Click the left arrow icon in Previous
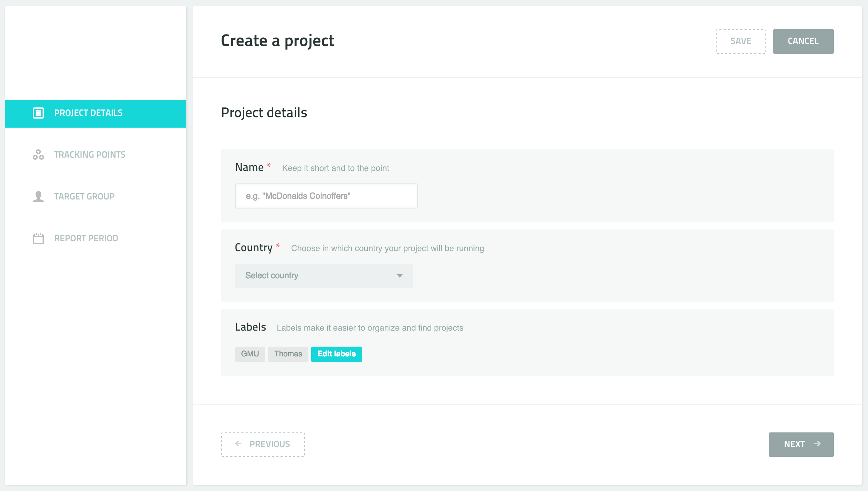Screen dimensions: 868x491 point(238,444)
